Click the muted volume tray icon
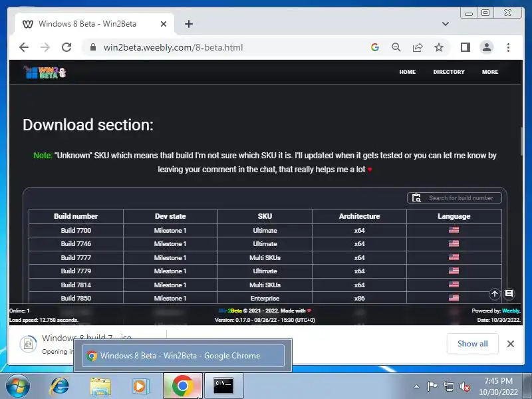 tap(464, 386)
